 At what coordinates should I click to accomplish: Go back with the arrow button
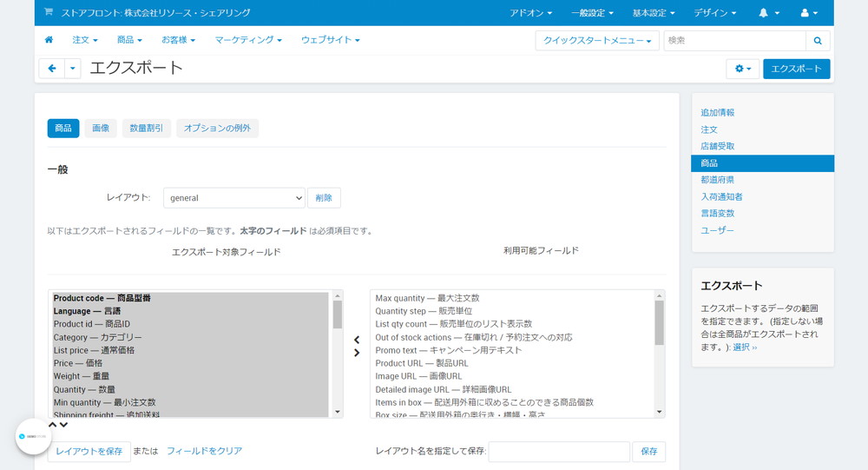[x=52, y=69]
